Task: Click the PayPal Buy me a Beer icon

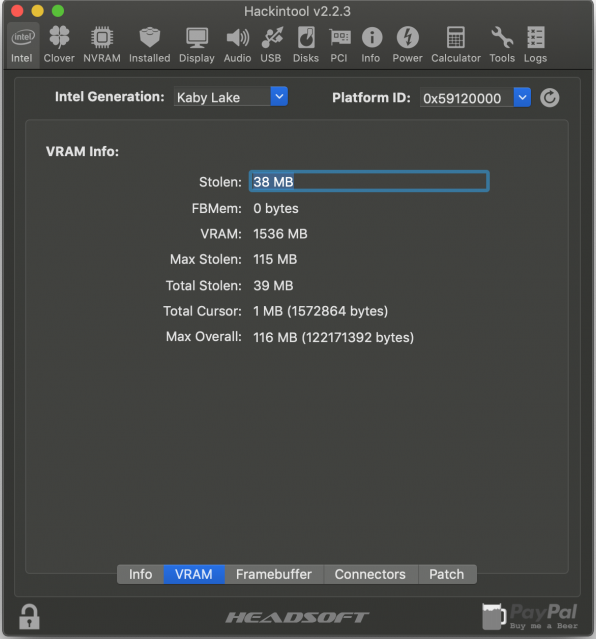Action: click(530, 616)
